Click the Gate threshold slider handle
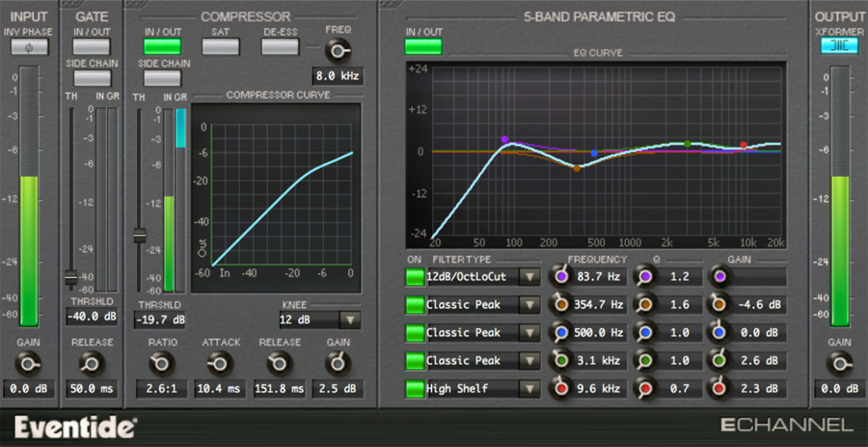Viewport: 868px width, 447px height. pyautogui.click(x=70, y=277)
